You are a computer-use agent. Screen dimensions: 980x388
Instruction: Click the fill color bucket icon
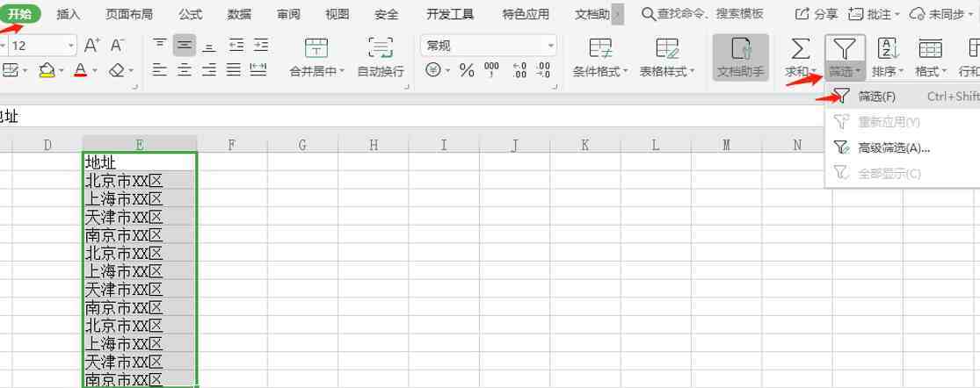coord(47,70)
